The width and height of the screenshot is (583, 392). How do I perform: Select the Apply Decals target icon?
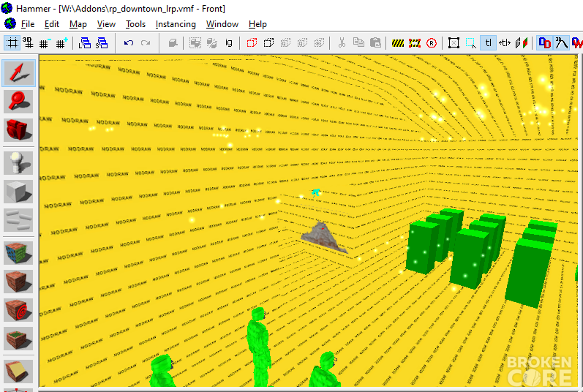(x=18, y=309)
